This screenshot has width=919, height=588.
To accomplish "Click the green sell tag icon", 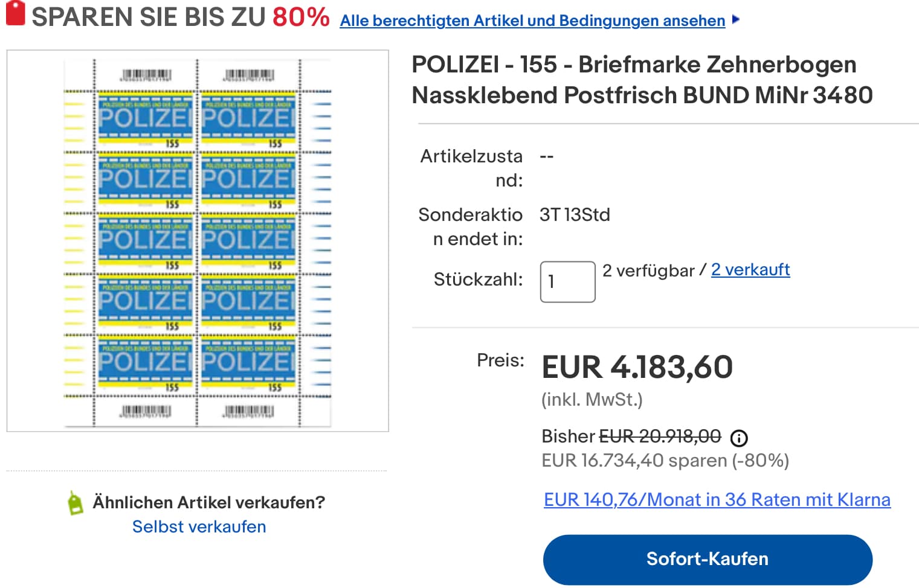I will tap(76, 503).
